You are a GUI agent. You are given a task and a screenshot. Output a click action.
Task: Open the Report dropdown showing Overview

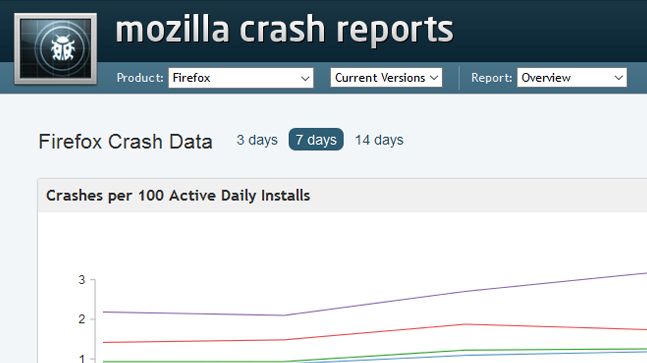(x=572, y=78)
